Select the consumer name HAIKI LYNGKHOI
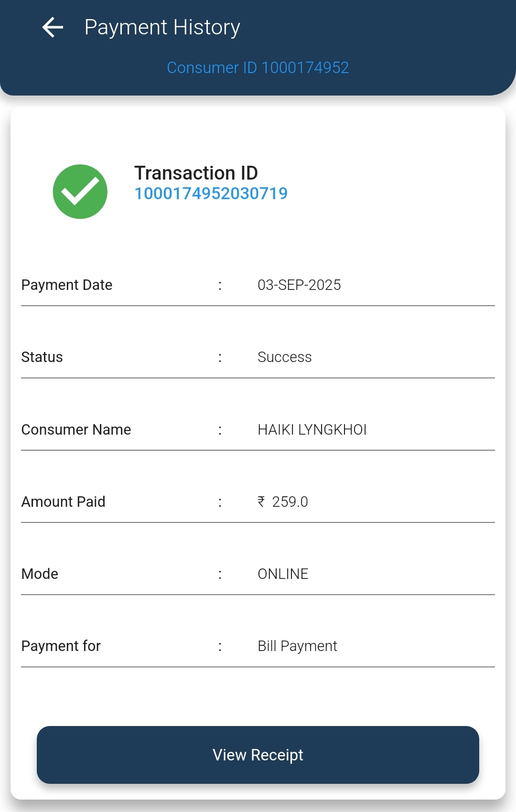The image size is (516, 812). (312, 430)
